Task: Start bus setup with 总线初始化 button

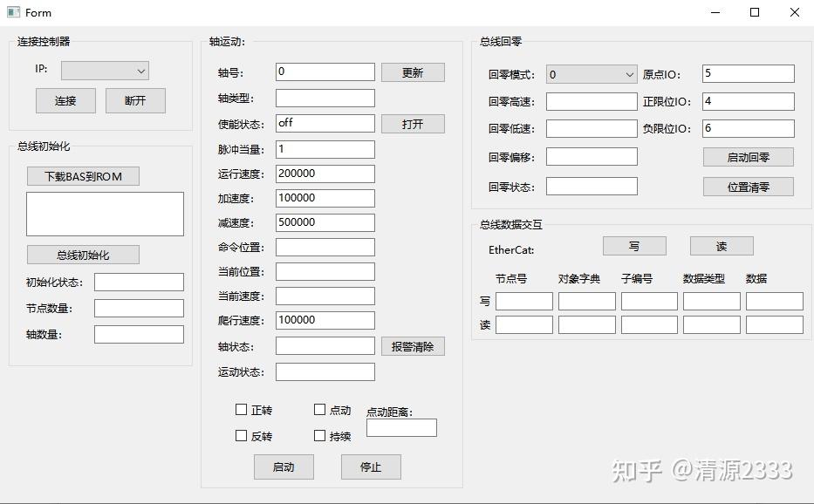Action: (83, 254)
